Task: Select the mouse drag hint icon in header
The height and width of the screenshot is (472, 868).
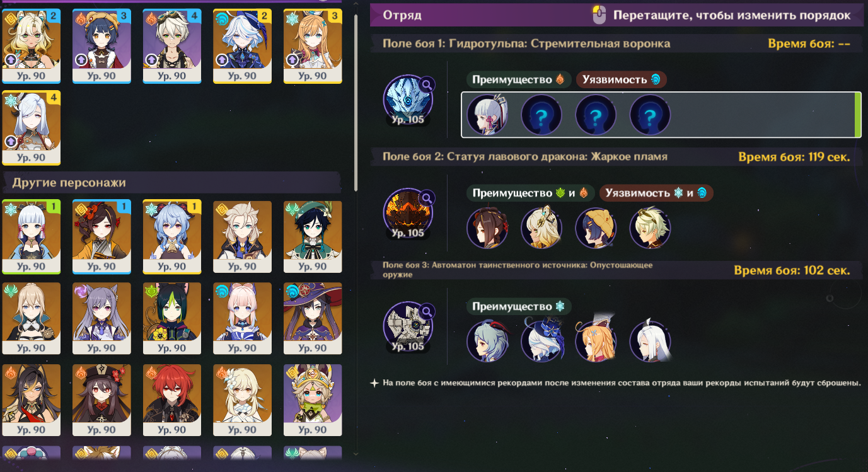Action: pyautogui.click(x=599, y=15)
